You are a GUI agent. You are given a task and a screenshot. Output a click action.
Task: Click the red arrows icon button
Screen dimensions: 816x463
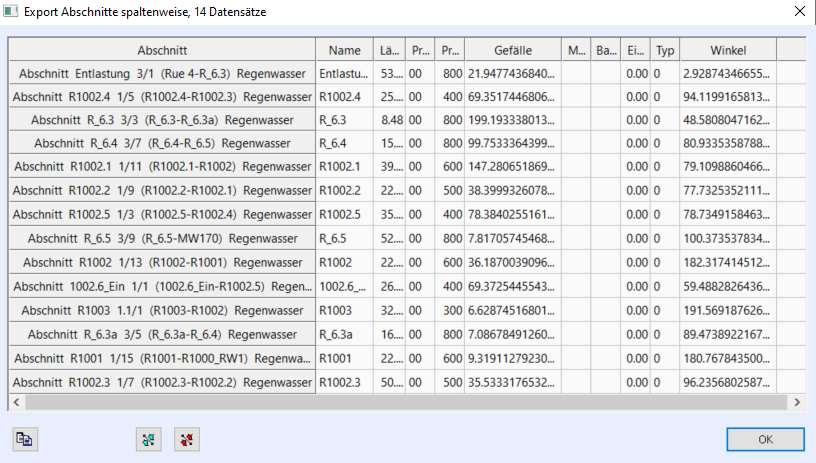pyautogui.click(x=186, y=439)
